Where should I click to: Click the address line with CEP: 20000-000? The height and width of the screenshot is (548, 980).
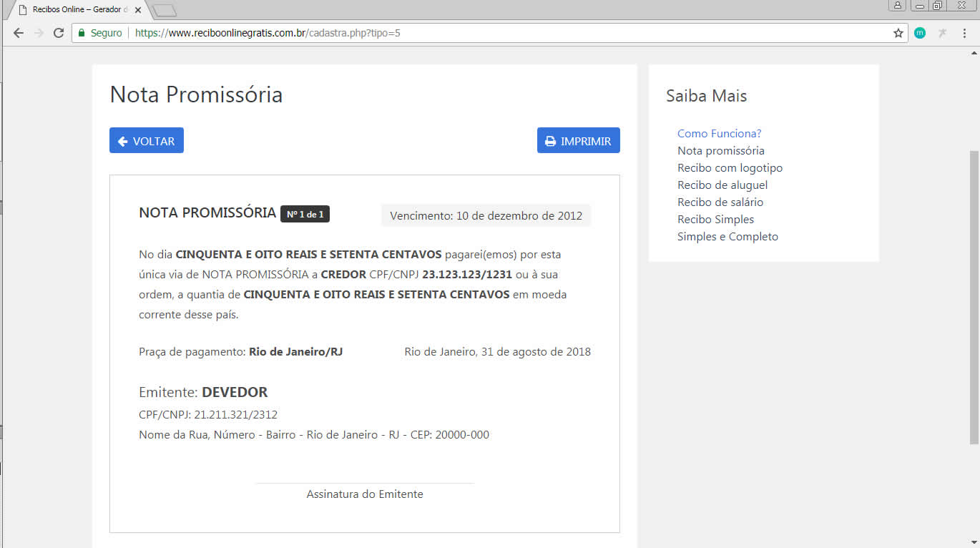coord(314,434)
